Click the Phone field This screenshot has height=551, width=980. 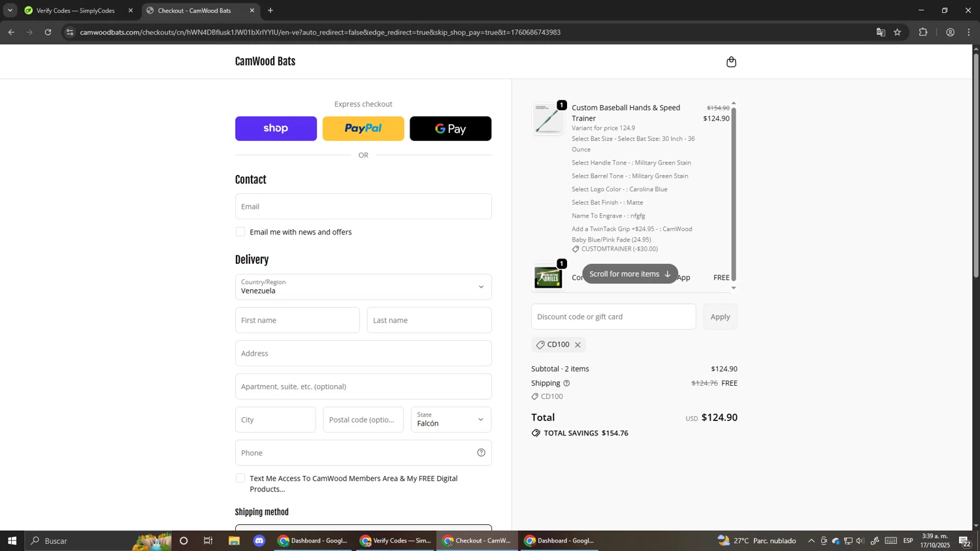point(363,452)
